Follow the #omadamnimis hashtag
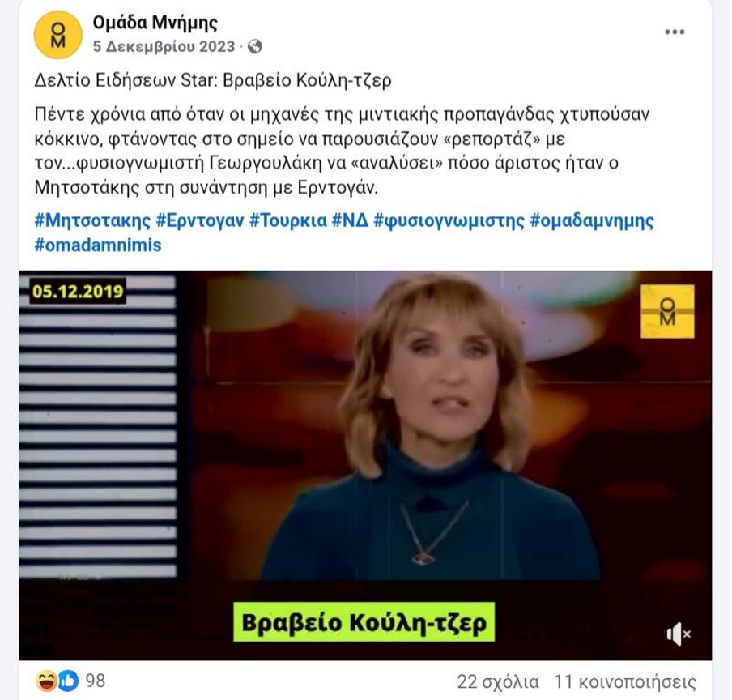 98,245
